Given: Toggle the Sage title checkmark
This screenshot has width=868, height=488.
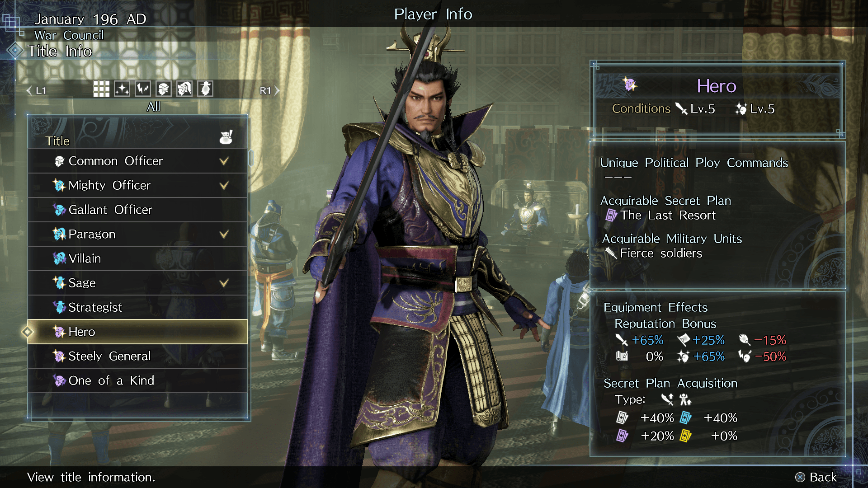Looking at the screenshot, I should pos(224,283).
